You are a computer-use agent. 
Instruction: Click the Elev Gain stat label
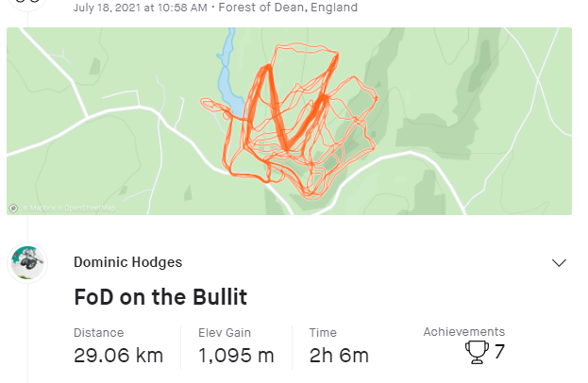(225, 333)
